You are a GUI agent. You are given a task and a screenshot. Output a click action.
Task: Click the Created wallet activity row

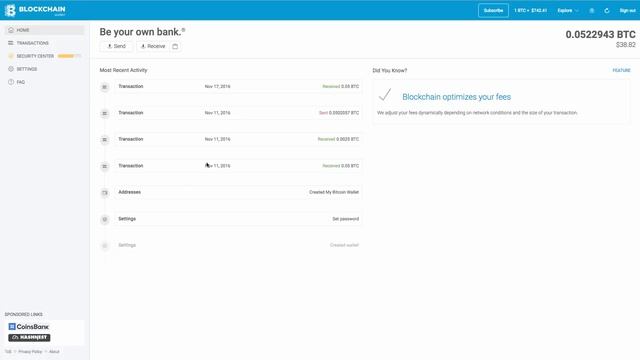(x=238, y=245)
